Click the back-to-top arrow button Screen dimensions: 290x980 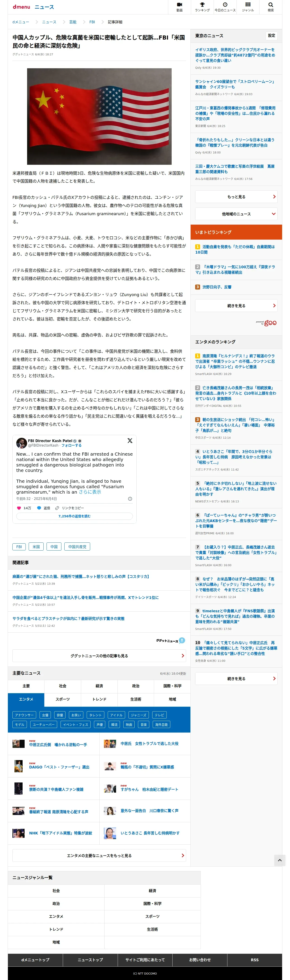[x=280, y=860]
